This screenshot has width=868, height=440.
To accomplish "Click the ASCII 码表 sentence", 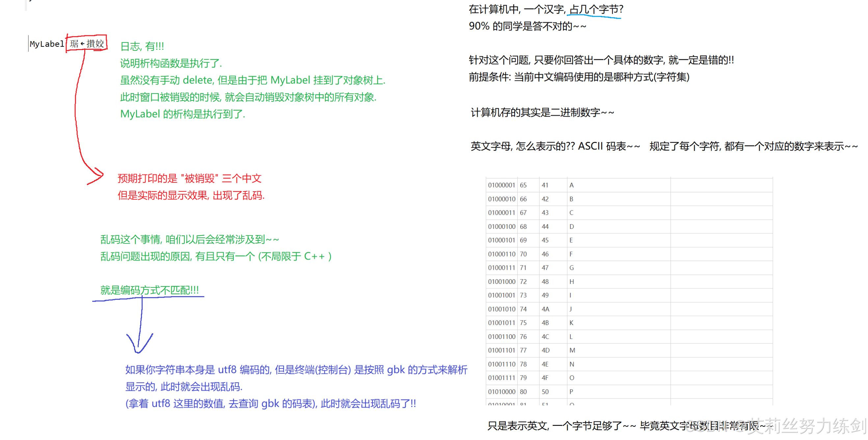I will (x=555, y=146).
